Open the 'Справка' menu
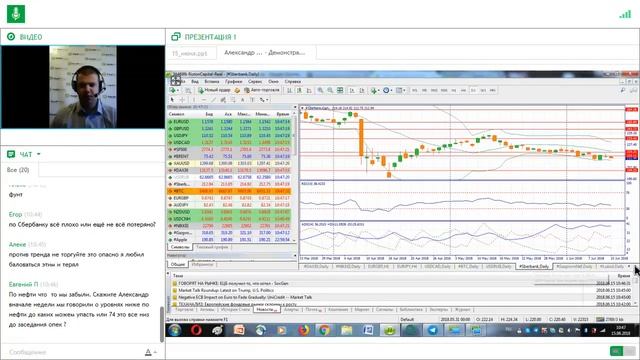This screenshot has height=360, width=640. 293,82
